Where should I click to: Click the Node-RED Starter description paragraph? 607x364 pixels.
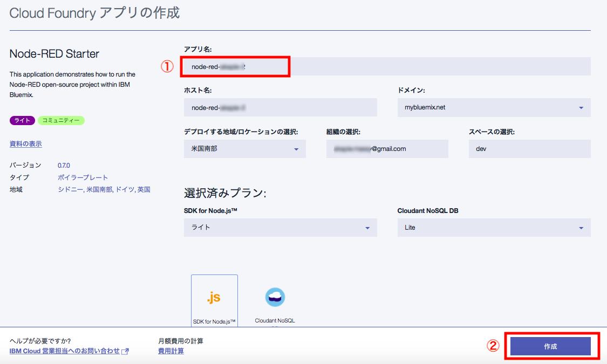[x=72, y=84]
